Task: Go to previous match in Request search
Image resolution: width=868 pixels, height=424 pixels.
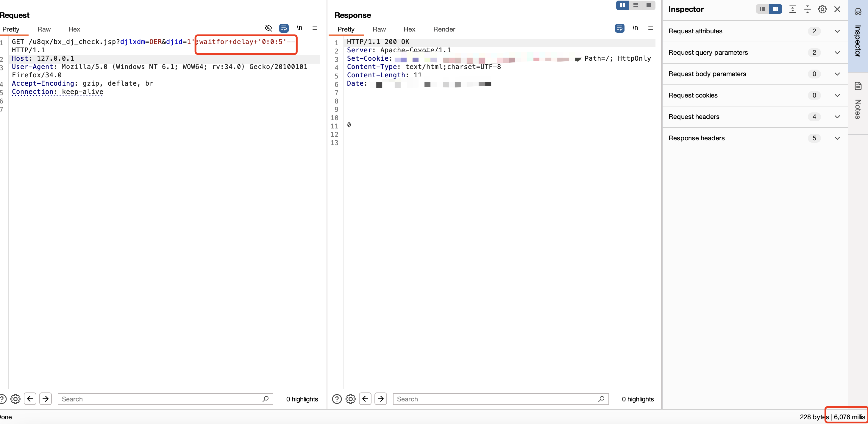Action: click(30, 399)
